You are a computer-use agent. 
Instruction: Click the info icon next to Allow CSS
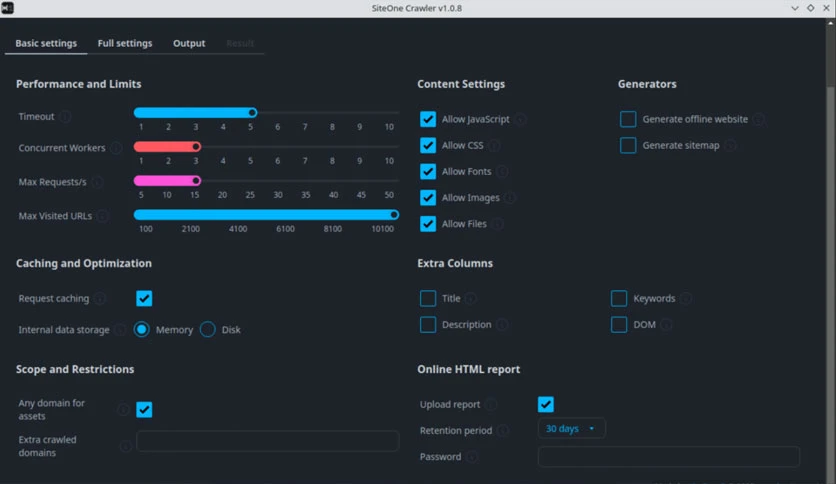click(x=494, y=146)
